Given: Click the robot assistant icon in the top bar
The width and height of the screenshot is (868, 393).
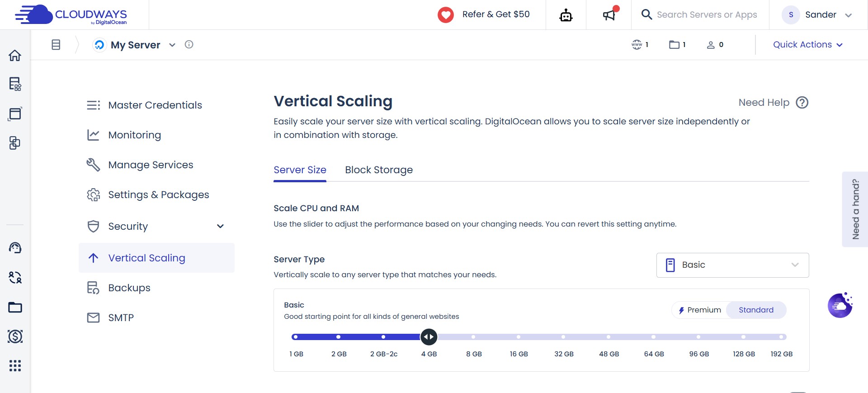Looking at the screenshot, I should (x=566, y=14).
